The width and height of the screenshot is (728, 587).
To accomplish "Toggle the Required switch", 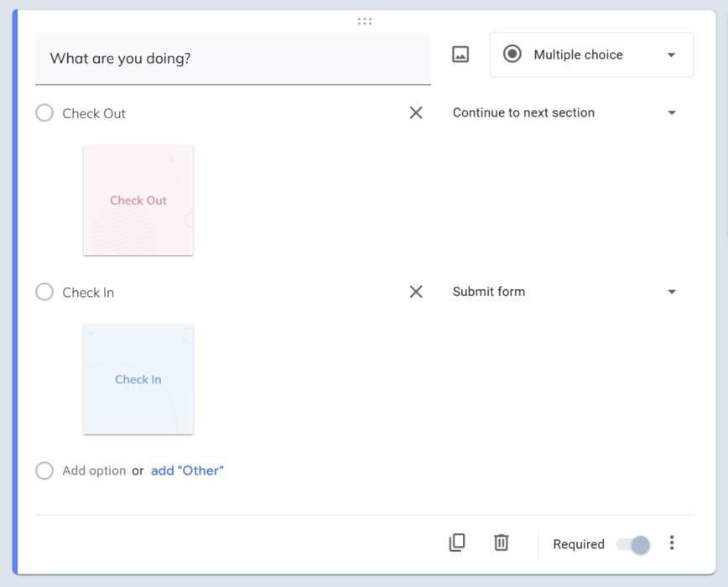I will [632, 544].
